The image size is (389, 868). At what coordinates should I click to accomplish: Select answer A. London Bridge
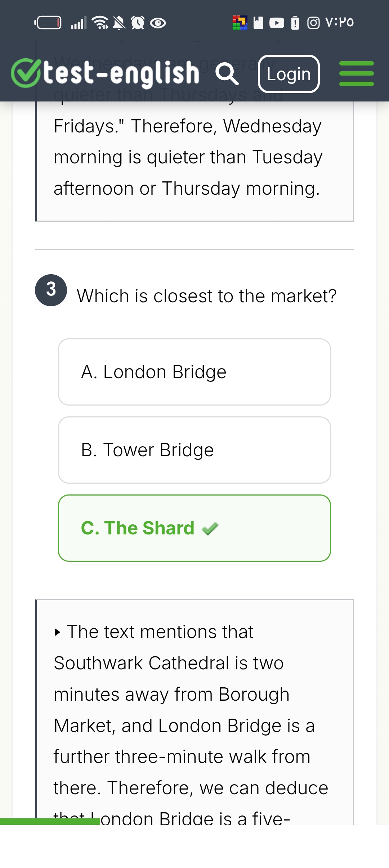194,372
